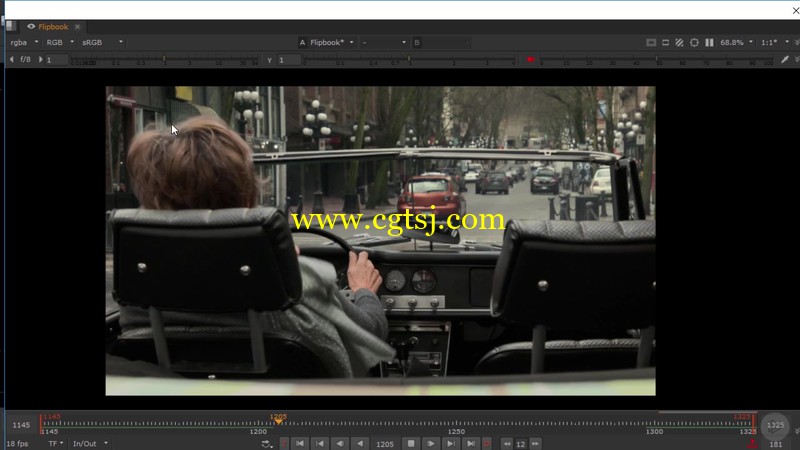
Task: Click the frame increment 12 field
Action: coord(520,444)
